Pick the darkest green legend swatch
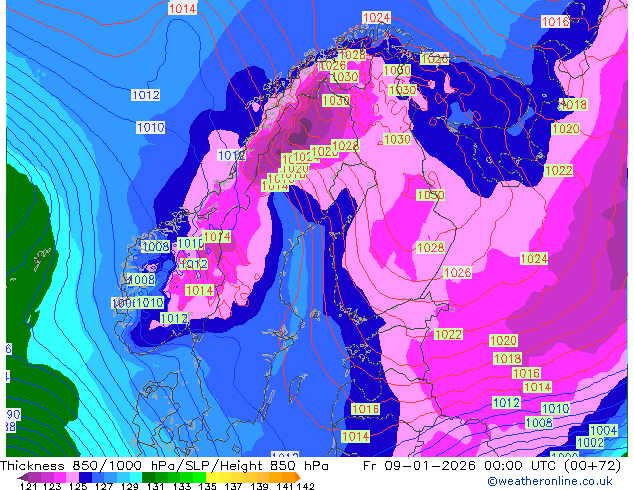 tap(148, 477)
